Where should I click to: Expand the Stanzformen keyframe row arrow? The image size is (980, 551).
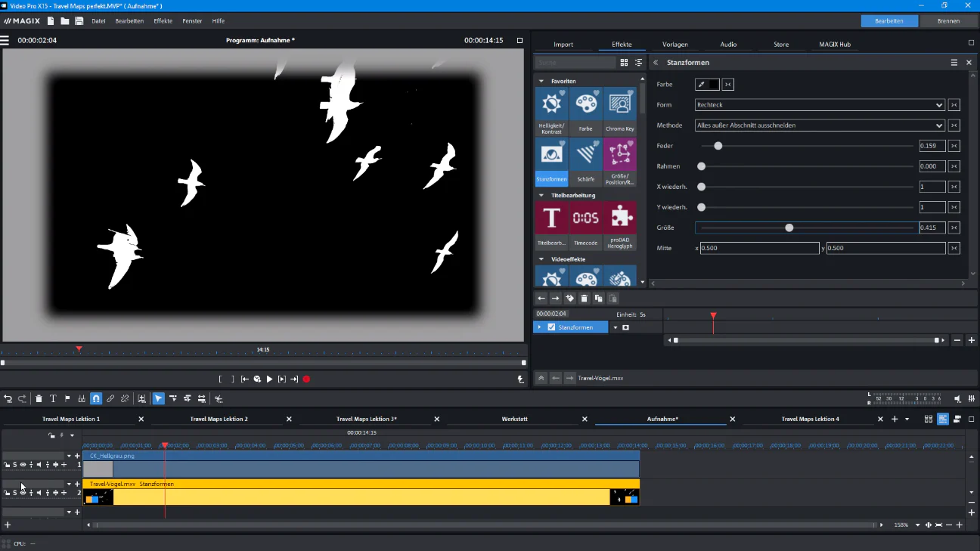pos(539,327)
